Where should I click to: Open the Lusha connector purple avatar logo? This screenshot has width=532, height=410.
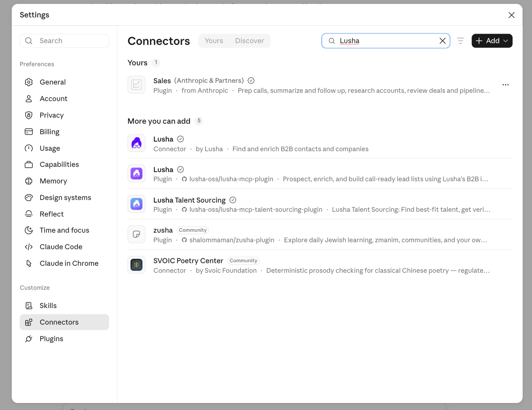(x=136, y=143)
